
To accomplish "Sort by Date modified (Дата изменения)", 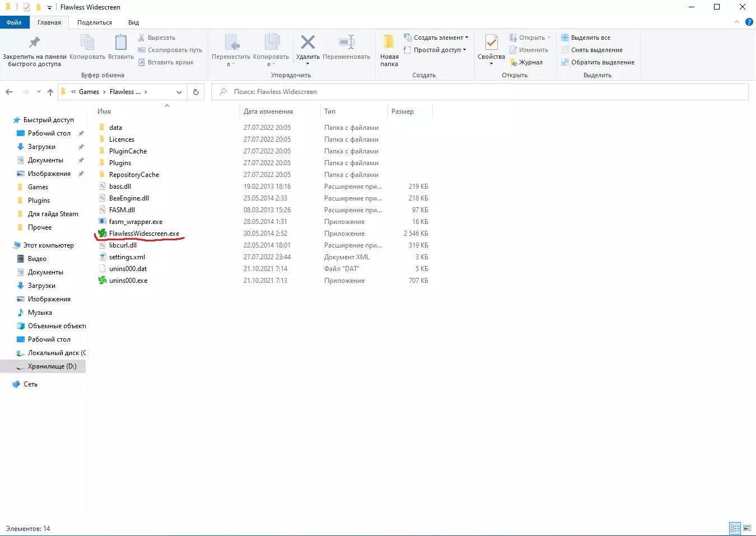I will click(x=268, y=111).
